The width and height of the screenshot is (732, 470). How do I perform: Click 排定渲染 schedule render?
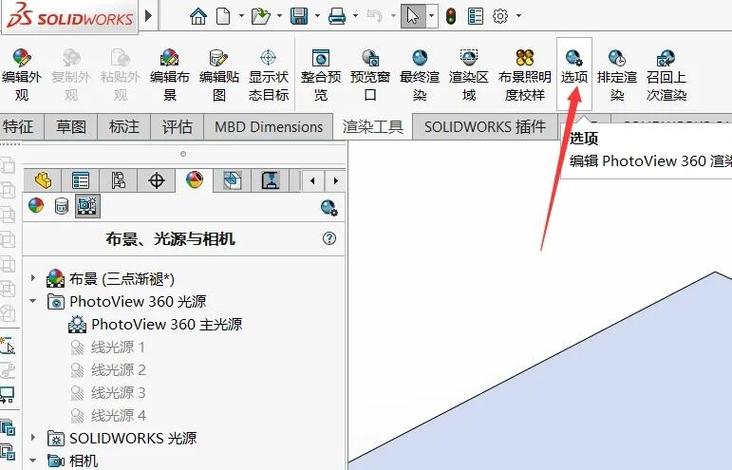(617, 75)
